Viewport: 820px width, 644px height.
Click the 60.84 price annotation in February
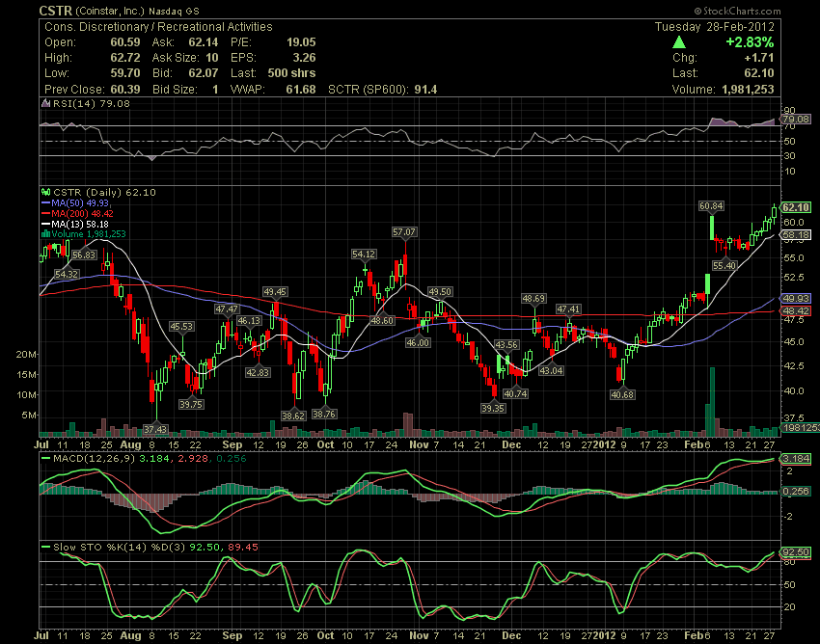(711, 206)
